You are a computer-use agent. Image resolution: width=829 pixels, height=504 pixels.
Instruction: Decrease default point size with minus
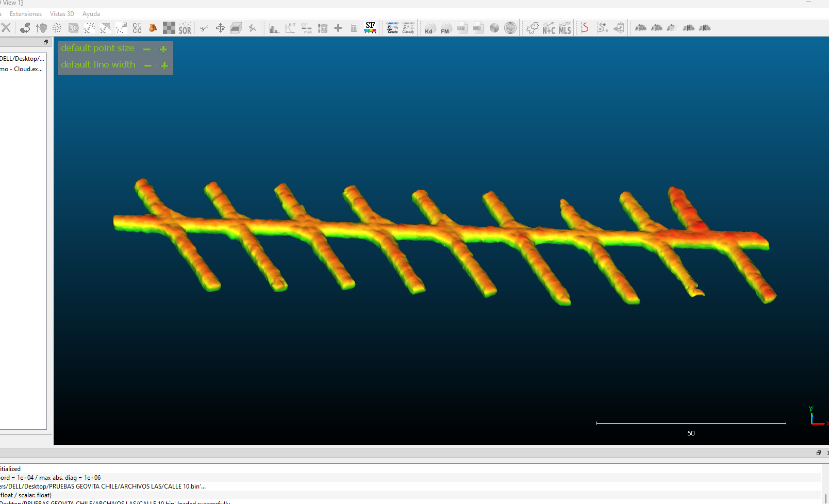[147, 49]
